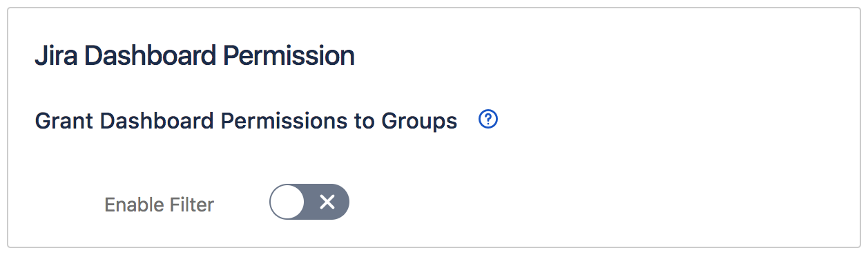Screen dimensions: 868x255
Task: Select the Grant Dashboard Permissions subheading
Action: (246, 121)
